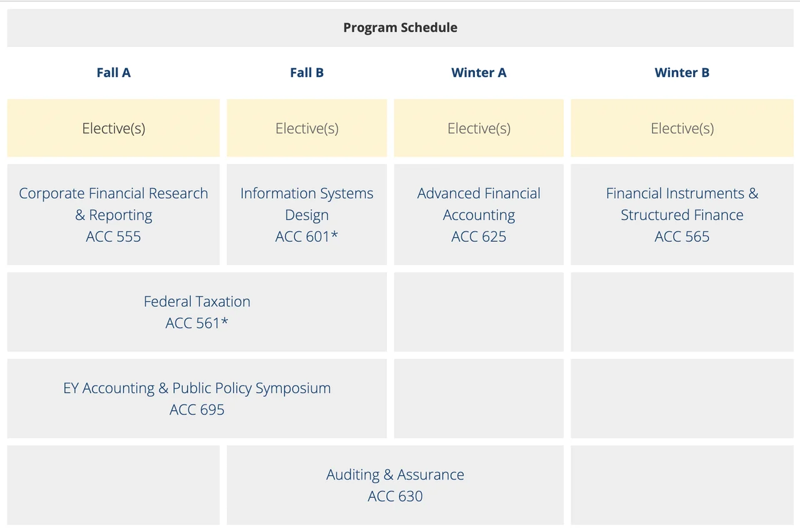800x532 pixels.
Task: Click the Winter A column heading
Action: [479, 73]
